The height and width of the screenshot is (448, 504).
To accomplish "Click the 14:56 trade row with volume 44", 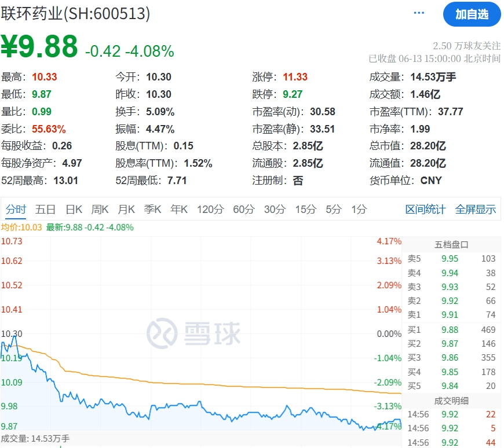I will pyautogui.click(x=451, y=443).
